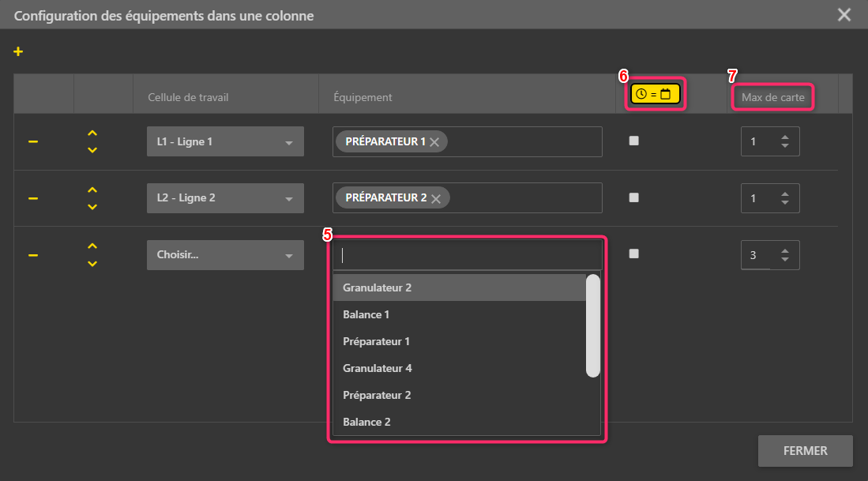This screenshot has height=481, width=868.
Task: Delete the PRÉPARATEUR 2 tag
Action: tap(435, 198)
